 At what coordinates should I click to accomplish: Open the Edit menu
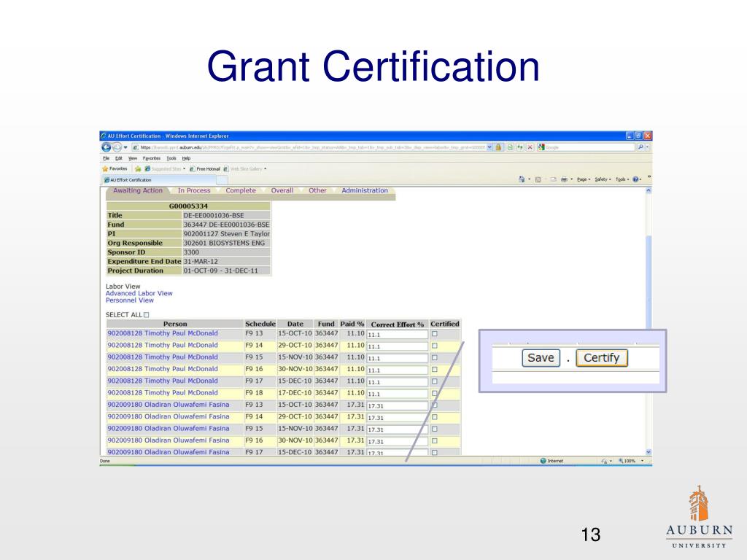coord(119,158)
